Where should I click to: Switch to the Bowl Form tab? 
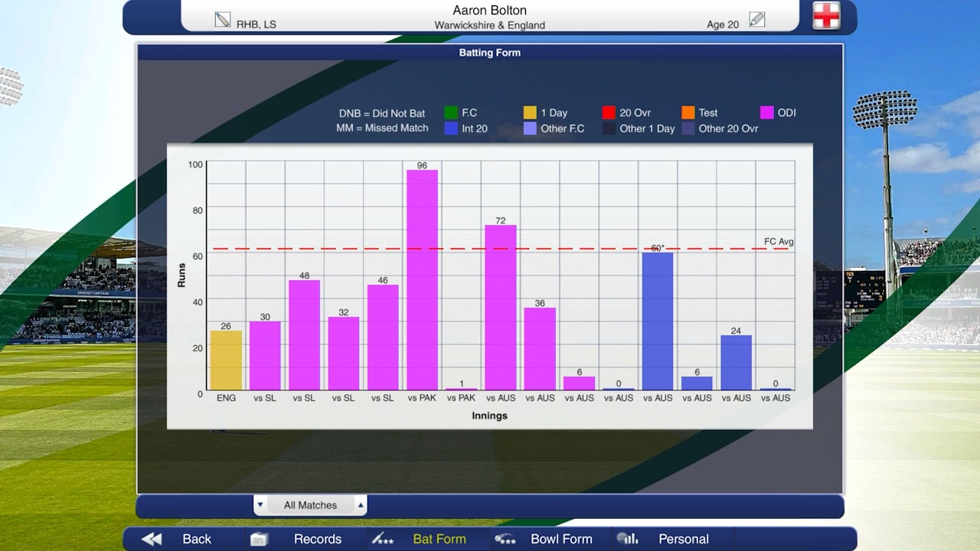tap(563, 539)
